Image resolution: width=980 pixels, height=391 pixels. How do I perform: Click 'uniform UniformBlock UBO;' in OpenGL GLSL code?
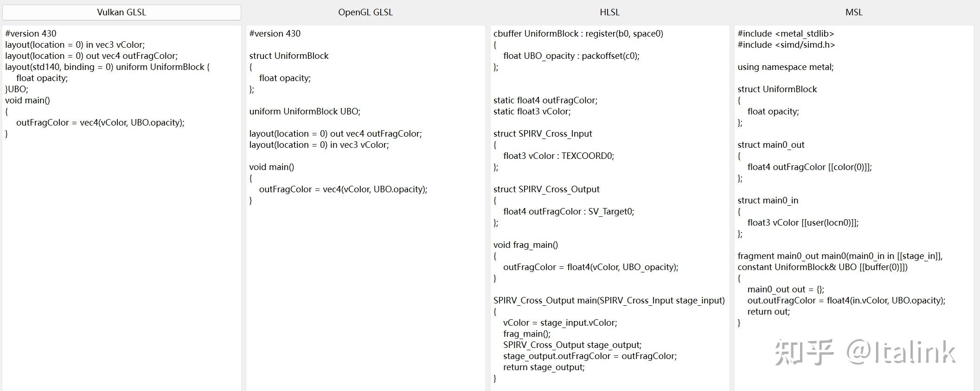305,112
